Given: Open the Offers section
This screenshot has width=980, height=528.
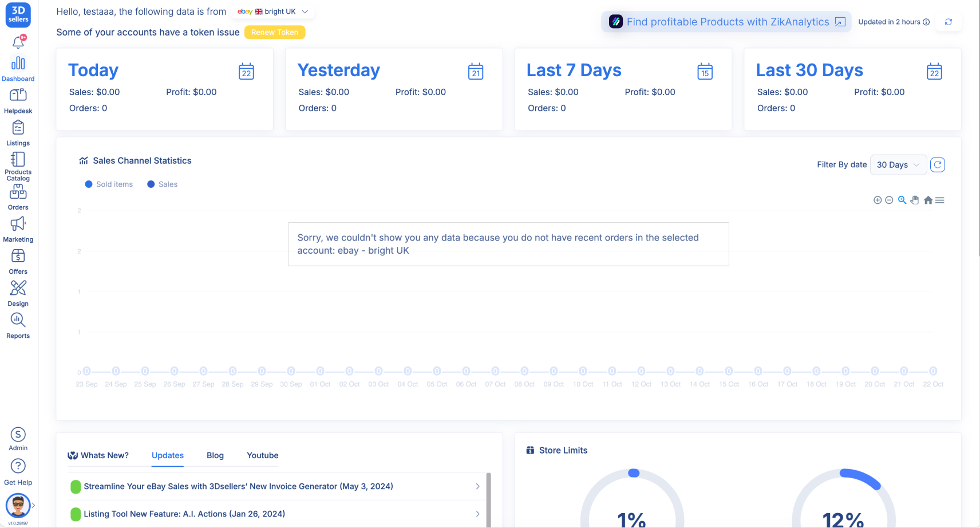Looking at the screenshot, I should pos(18,261).
